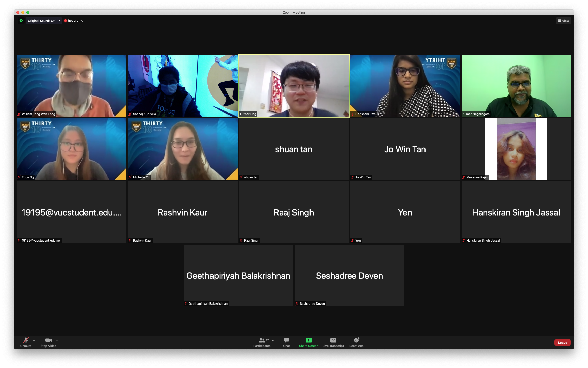This screenshot has width=588, height=368.
Task: Select Kumar Nagalingam's video tile
Action: (x=516, y=86)
